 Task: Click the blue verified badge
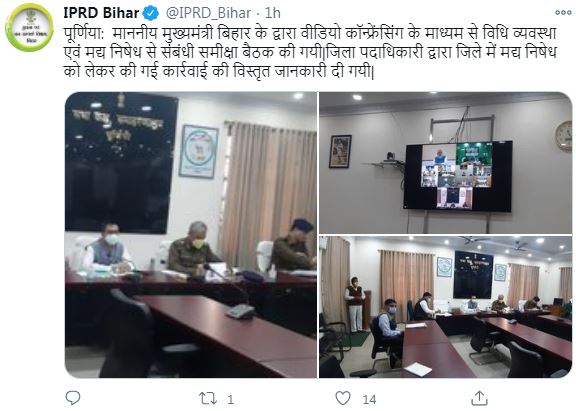(151, 14)
